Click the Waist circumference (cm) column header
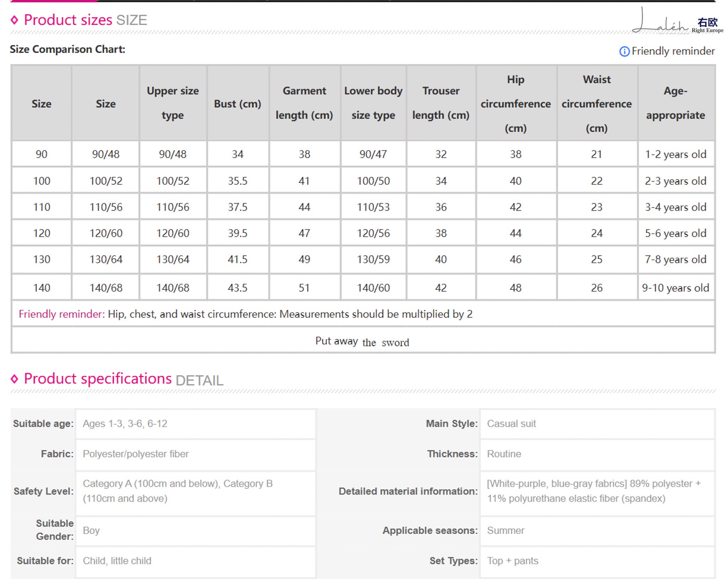This screenshot has height=579, width=728. (597, 104)
